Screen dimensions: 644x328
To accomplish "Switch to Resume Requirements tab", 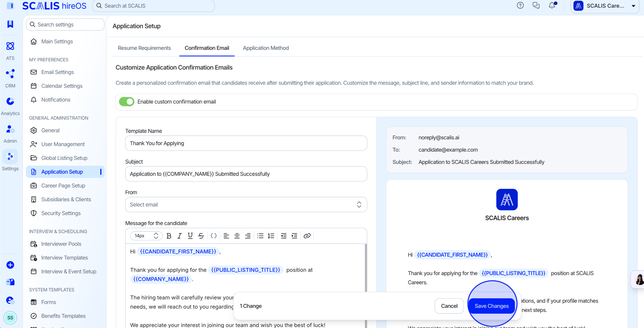I will pos(144,48).
